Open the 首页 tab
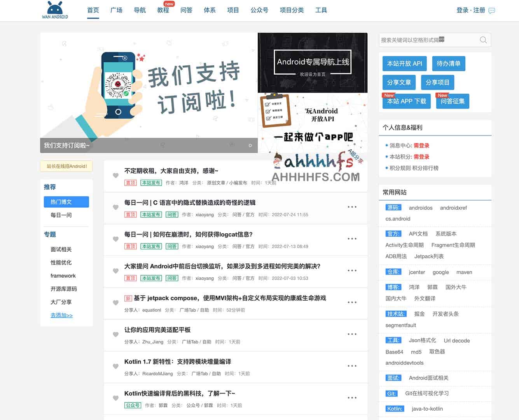Image resolution: width=519 pixels, height=420 pixels. click(x=93, y=10)
